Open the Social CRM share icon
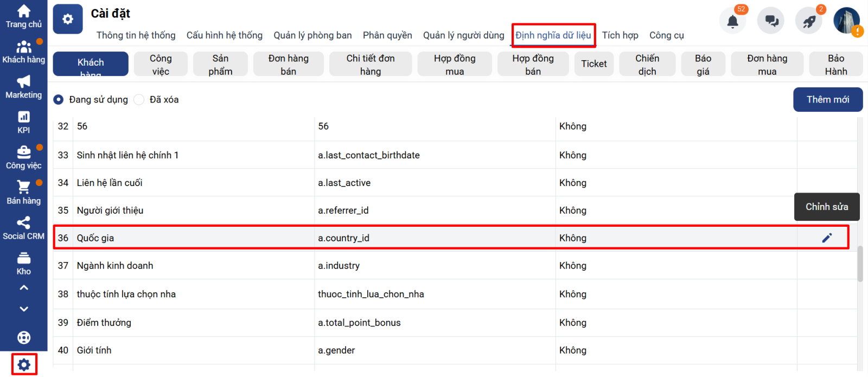868x377 pixels. coord(24,222)
